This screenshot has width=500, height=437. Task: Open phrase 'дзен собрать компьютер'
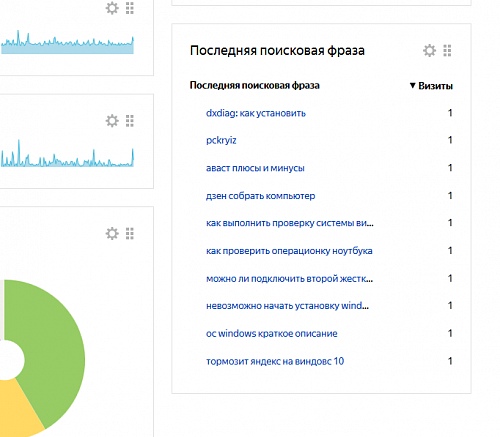coord(260,196)
